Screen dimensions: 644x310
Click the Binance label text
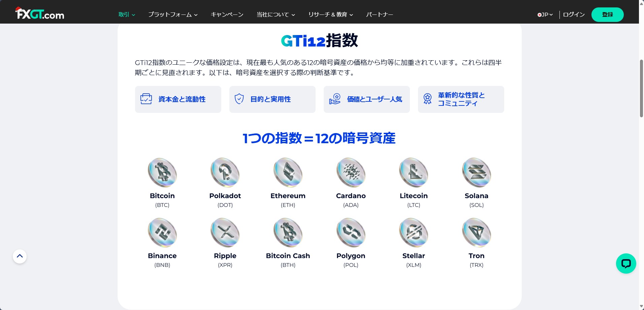pyautogui.click(x=162, y=256)
